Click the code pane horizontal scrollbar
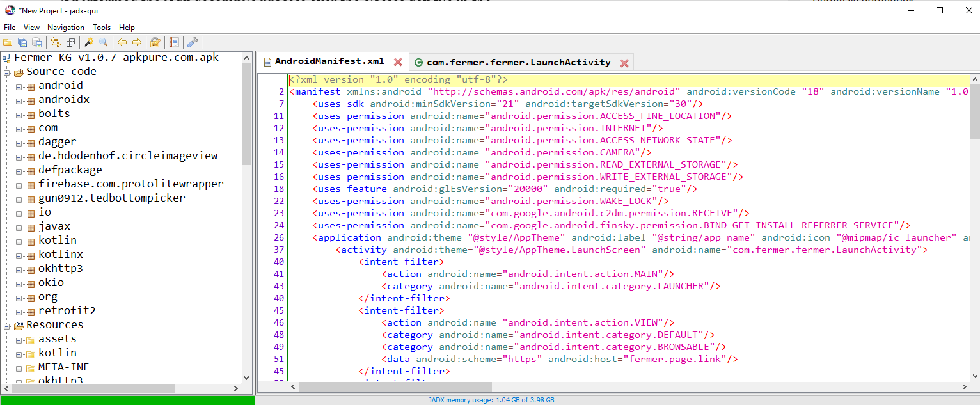 click(395, 386)
